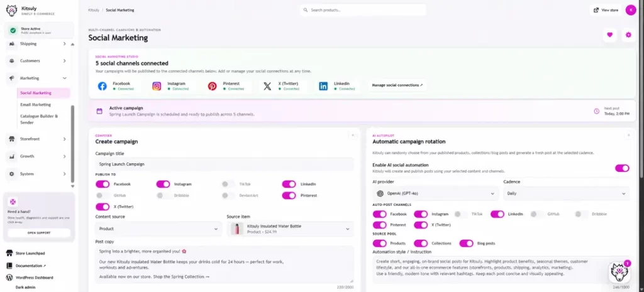Toggle Pinterest in Publish To
The height and width of the screenshot is (292, 644).
click(289, 196)
